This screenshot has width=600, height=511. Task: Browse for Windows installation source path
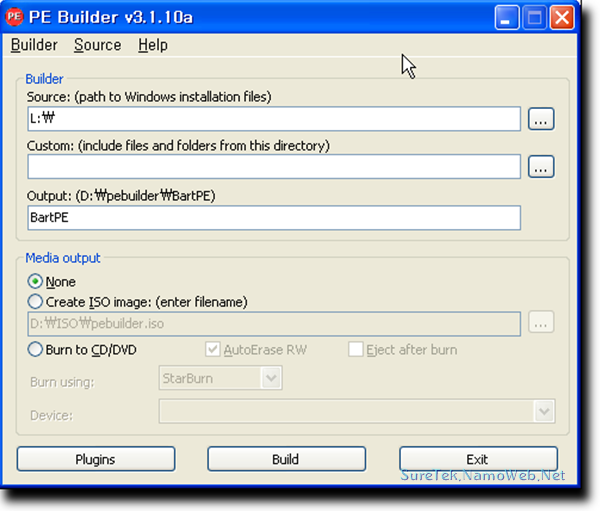coord(541,119)
